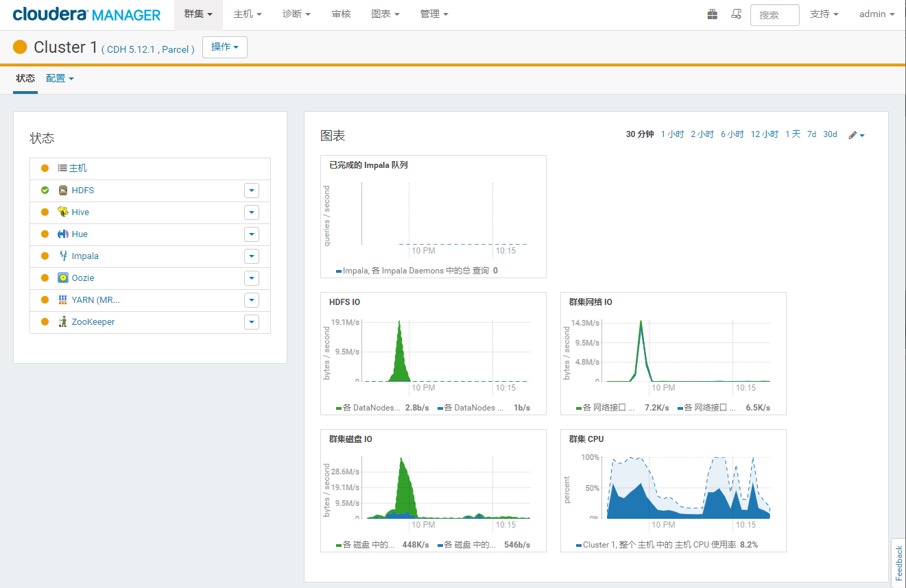Open the admin user menu

[x=877, y=14]
